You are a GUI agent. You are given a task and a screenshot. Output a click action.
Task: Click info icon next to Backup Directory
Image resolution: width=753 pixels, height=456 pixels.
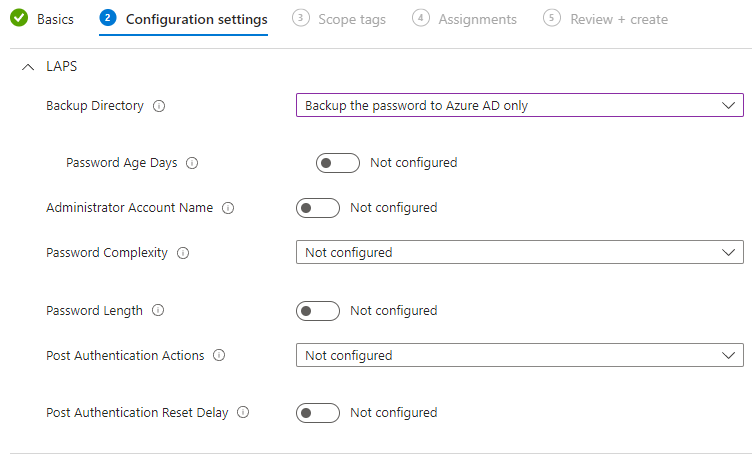pyautogui.click(x=159, y=105)
